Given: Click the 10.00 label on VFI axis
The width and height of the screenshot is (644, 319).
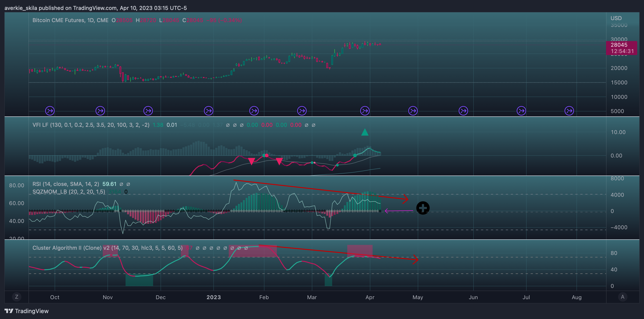Looking at the screenshot, I should point(618,132).
